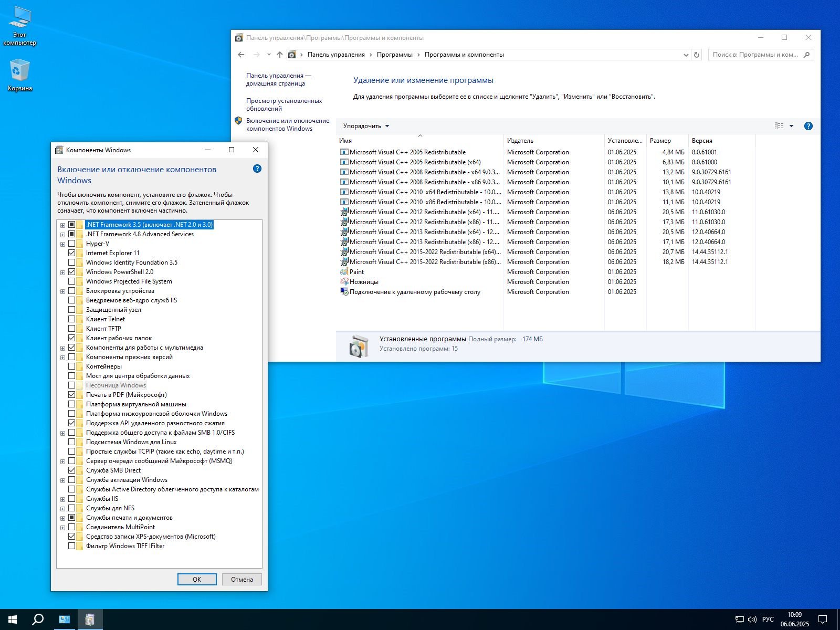Viewport: 840px width, 630px height.
Task: Open taskbar search magnifier icon
Action: [x=38, y=619]
